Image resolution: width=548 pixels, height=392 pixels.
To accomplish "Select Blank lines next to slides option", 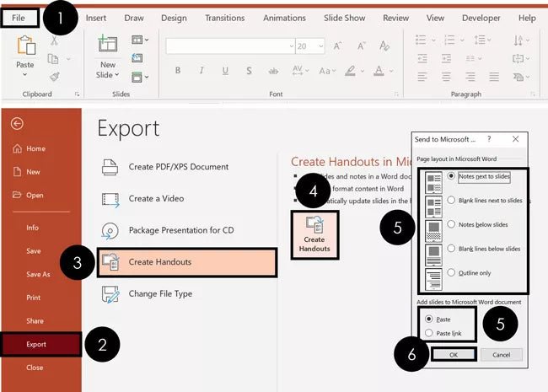I will pos(485,200).
